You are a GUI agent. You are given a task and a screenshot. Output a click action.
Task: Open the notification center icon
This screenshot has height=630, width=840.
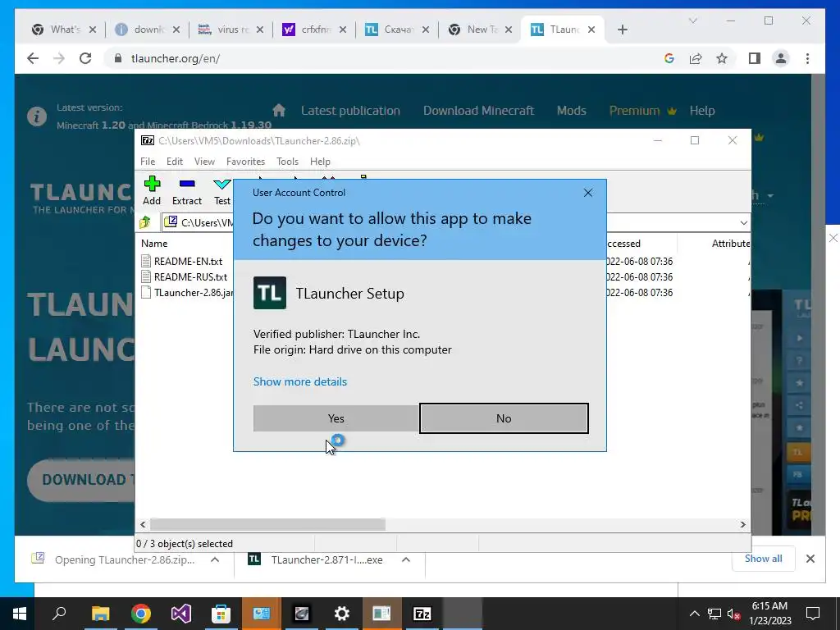tap(813, 614)
